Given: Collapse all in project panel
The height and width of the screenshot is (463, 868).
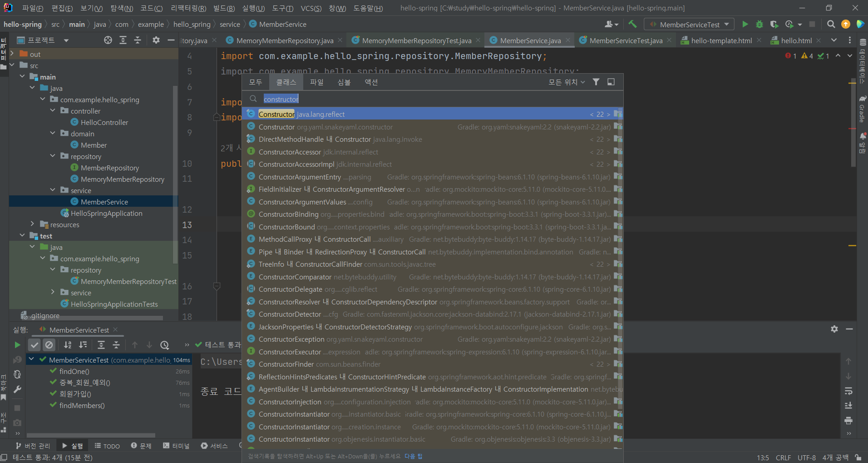Looking at the screenshot, I should coord(138,40).
